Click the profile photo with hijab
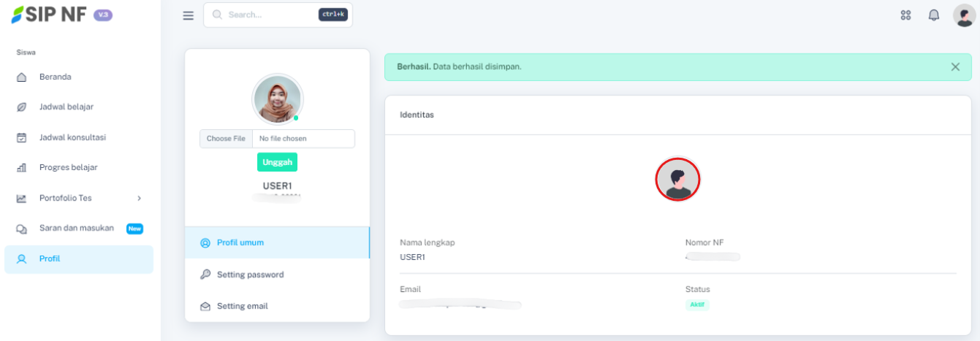980x341 pixels. (x=277, y=99)
